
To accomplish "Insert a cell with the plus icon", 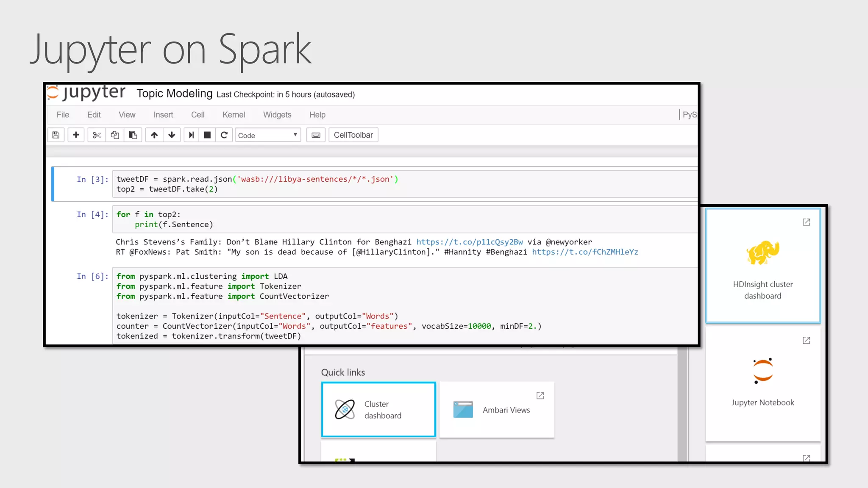I will tap(76, 135).
